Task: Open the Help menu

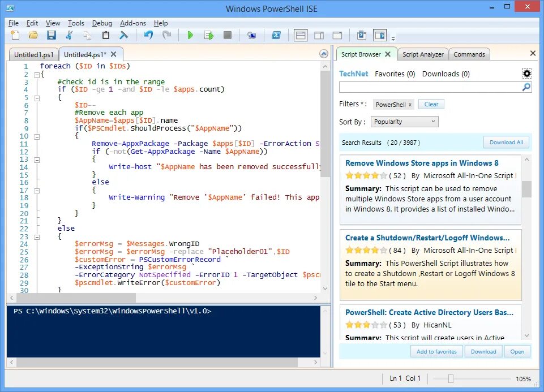Action: 161,23
